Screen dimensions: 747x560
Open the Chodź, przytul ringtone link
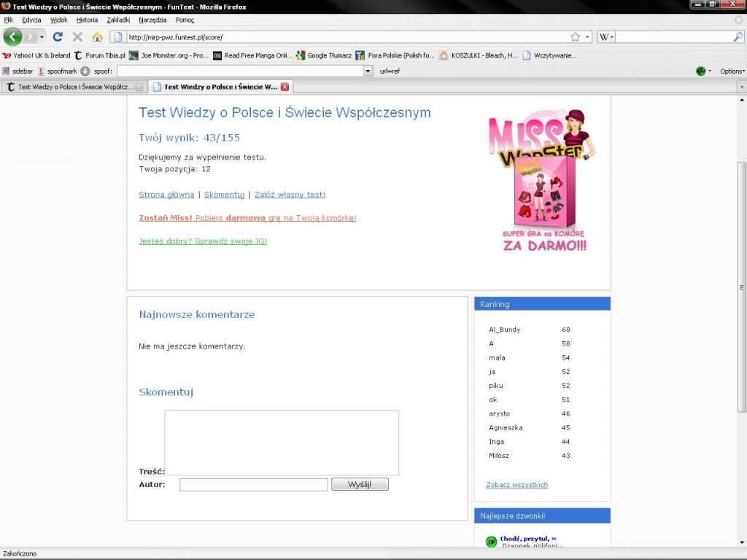click(528, 539)
